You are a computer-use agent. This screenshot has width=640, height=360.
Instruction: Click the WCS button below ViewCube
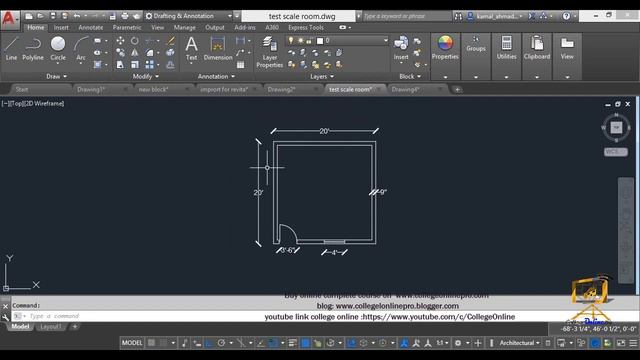point(616,152)
